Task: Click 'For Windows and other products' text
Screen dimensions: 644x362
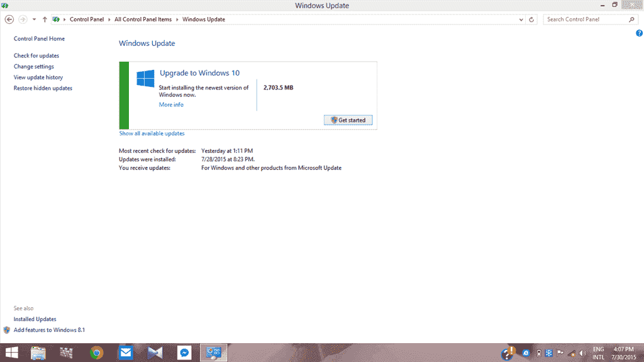Action: coord(272,168)
